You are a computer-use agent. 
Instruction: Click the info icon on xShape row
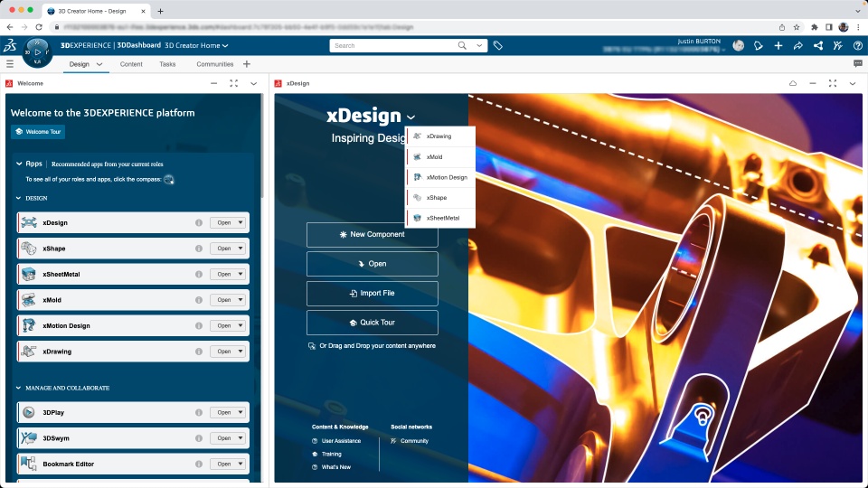[199, 249]
